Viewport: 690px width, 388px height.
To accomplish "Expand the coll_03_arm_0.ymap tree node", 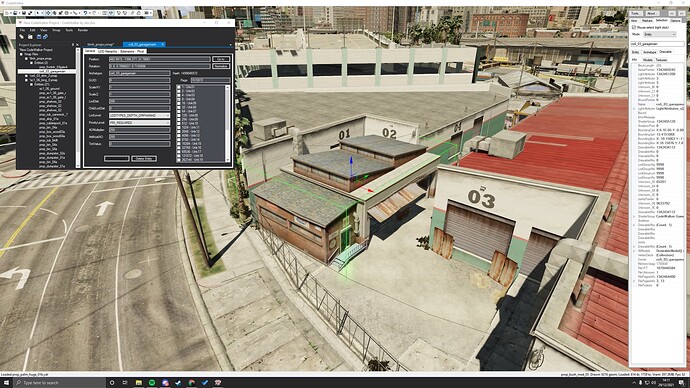I will point(26,76).
